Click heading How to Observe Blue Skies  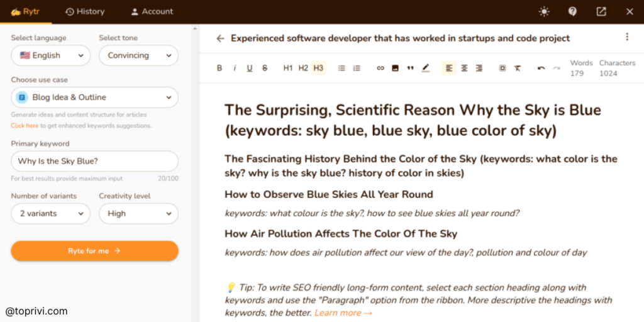(328, 194)
